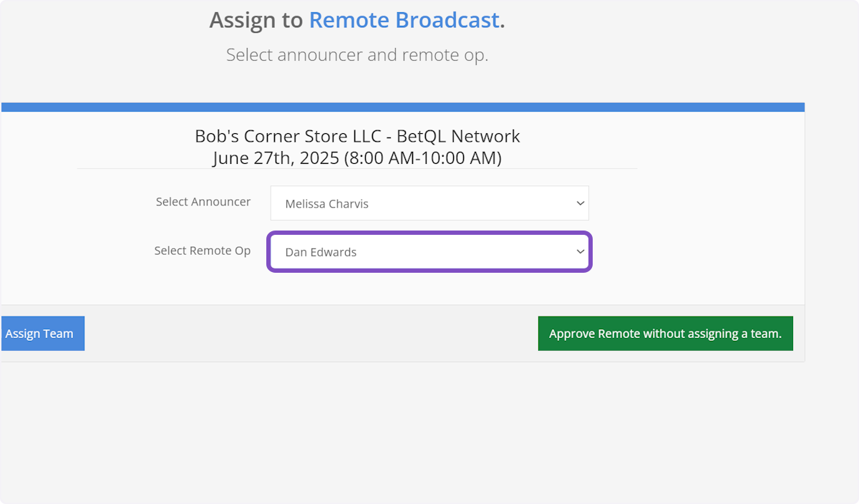Click the chevron arrow on the Remote Op dropdown
The image size is (859, 504).
pyautogui.click(x=580, y=252)
